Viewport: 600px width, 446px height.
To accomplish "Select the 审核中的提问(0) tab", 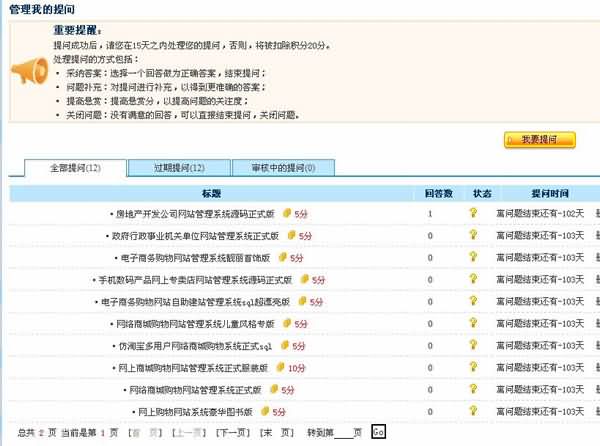I will [x=283, y=168].
